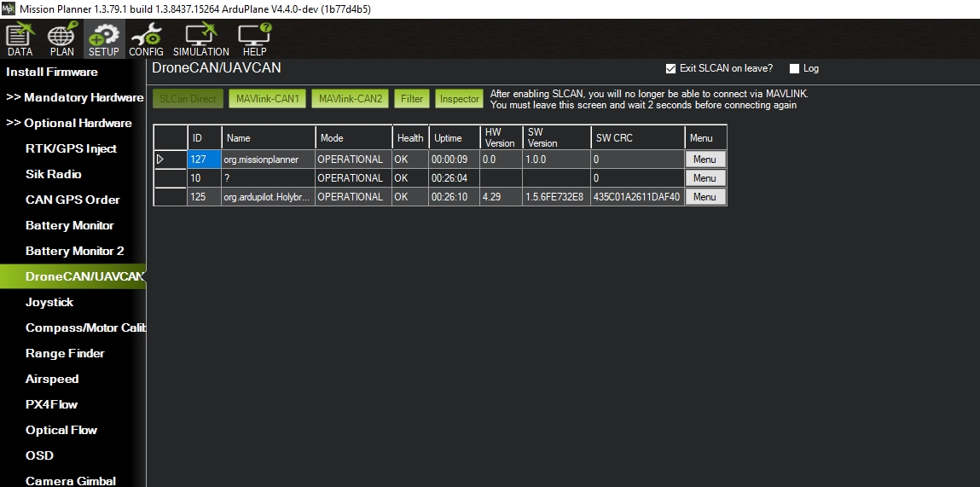This screenshot has width=980, height=487.
Task: Click the SW CRC column header
Action: (637, 137)
